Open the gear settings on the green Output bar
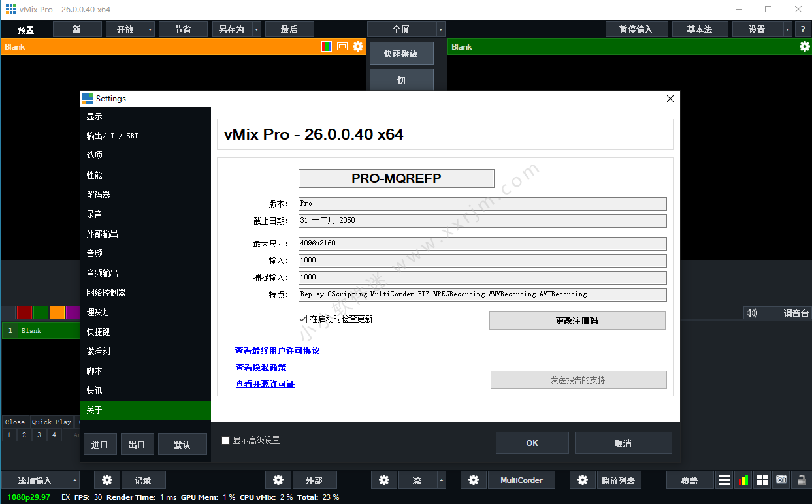 pos(805,46)
